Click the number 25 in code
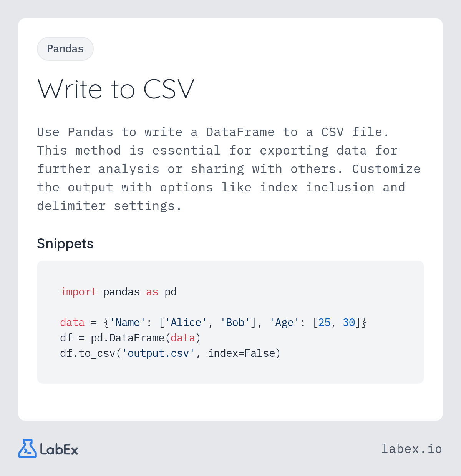Screen dimensions: 461x476 point(324,323)
